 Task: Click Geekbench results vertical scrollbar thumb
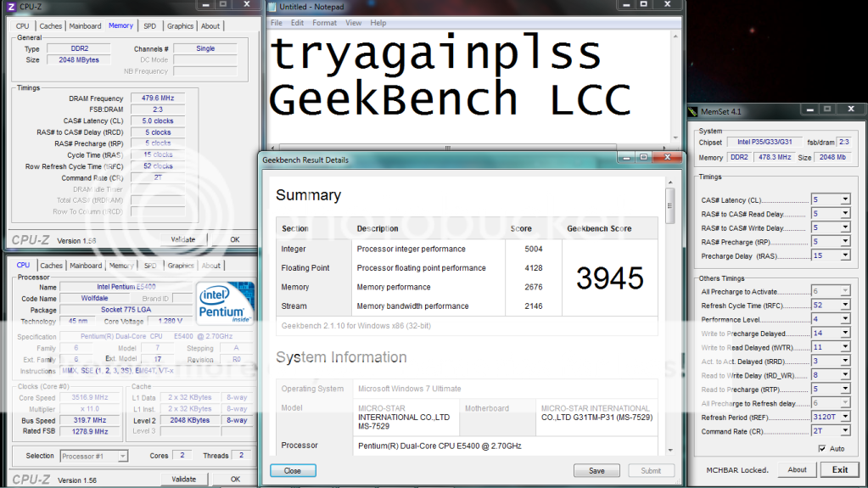coord(669,205)
